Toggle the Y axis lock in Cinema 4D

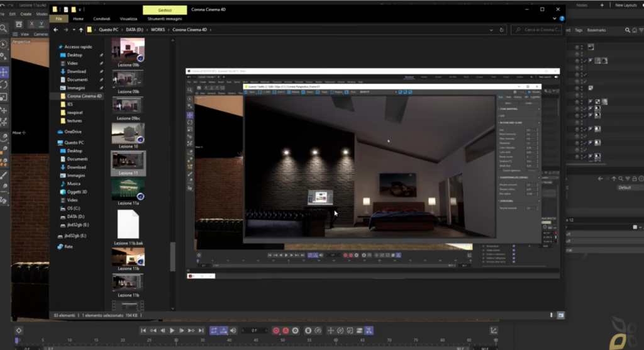pos(41,24)
